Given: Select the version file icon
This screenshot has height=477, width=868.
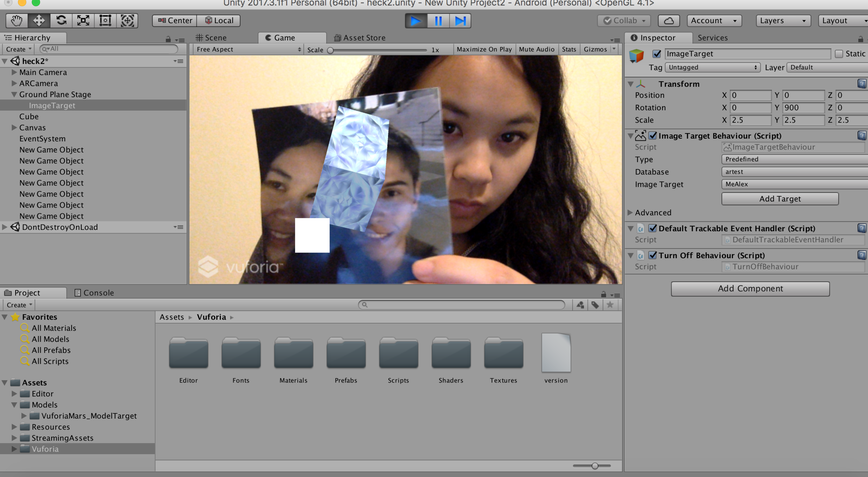Looking at the screenshot, I should point(556,352).
